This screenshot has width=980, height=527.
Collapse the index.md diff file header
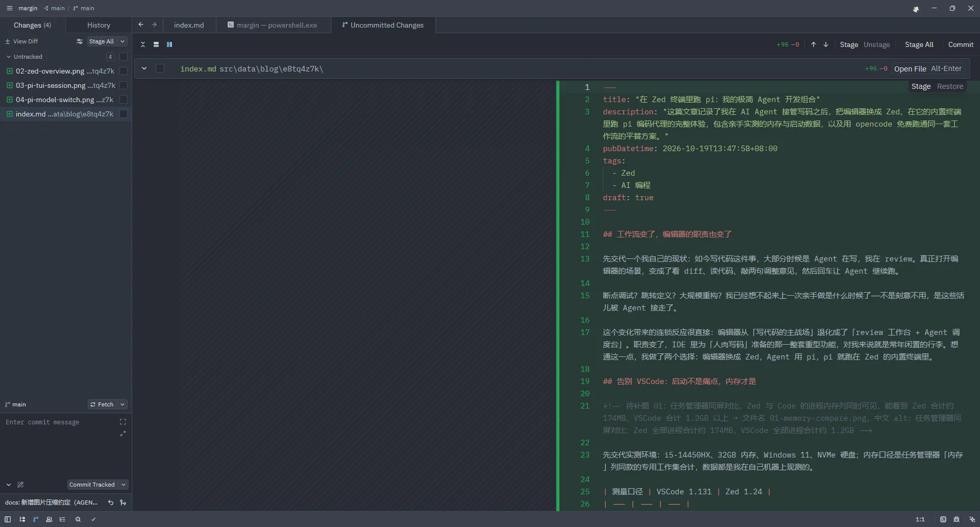pos(144,68)
